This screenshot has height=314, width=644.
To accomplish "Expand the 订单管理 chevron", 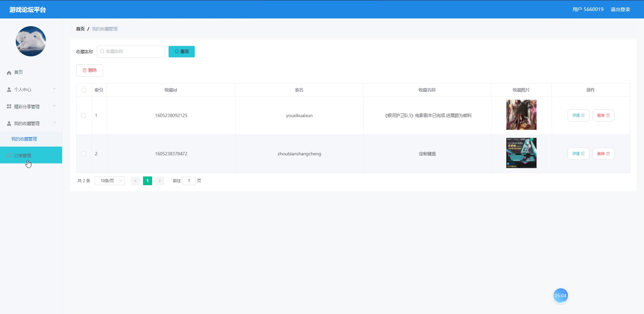I will [x=54, y=155].
